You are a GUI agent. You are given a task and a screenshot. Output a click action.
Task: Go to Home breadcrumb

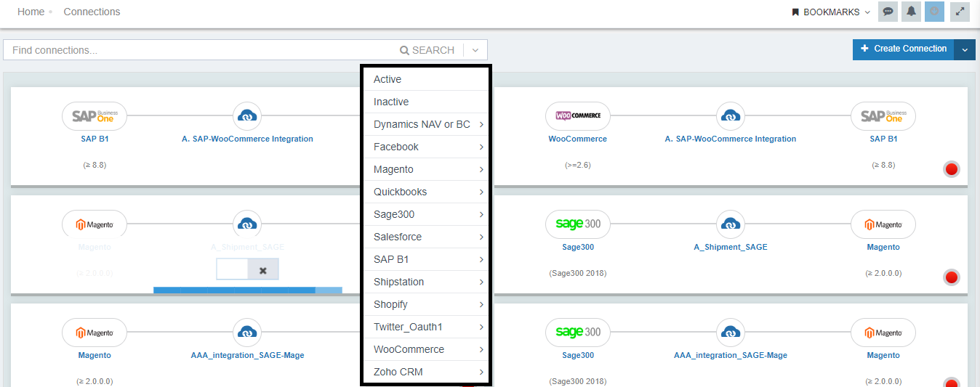pyautogui.click(x=31, y=12)
